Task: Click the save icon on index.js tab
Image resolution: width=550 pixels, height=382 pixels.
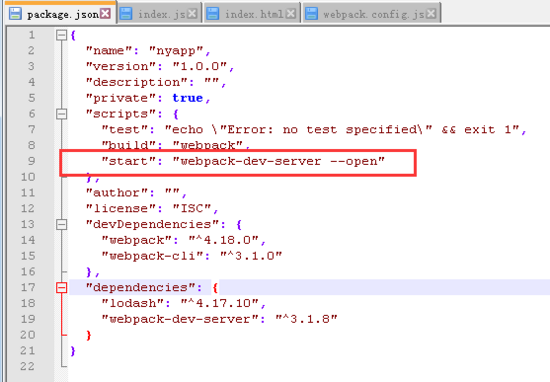Action: (126, 14)
